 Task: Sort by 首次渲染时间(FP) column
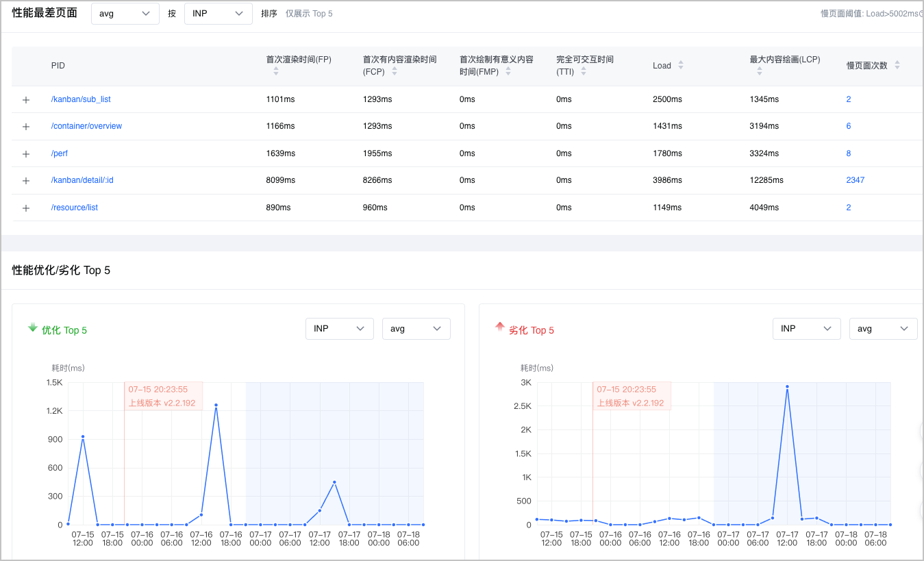point(276,71)
